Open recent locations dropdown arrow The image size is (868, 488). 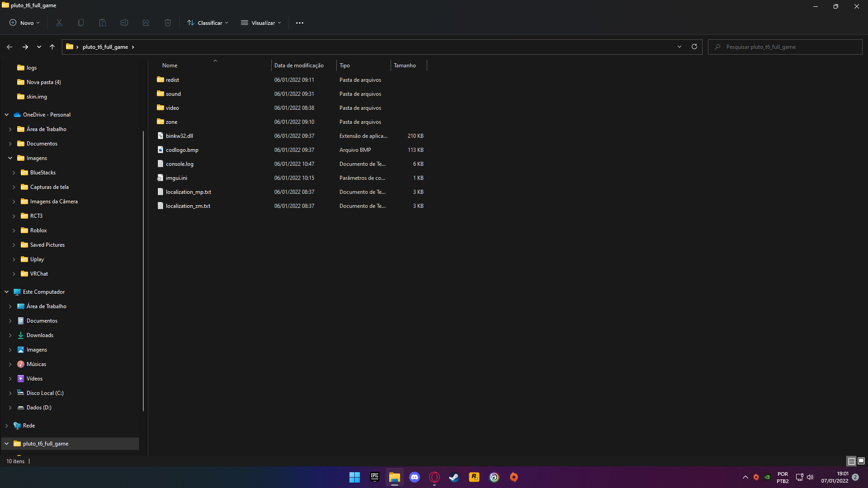[39, 47]
